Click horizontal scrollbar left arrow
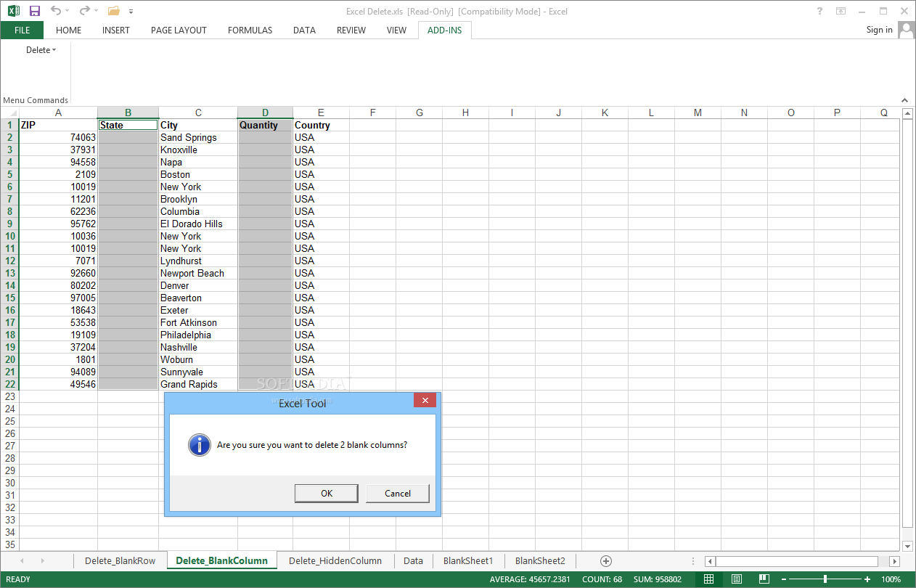This screenshot has height=588, width=916. click(x=710, y=561)
